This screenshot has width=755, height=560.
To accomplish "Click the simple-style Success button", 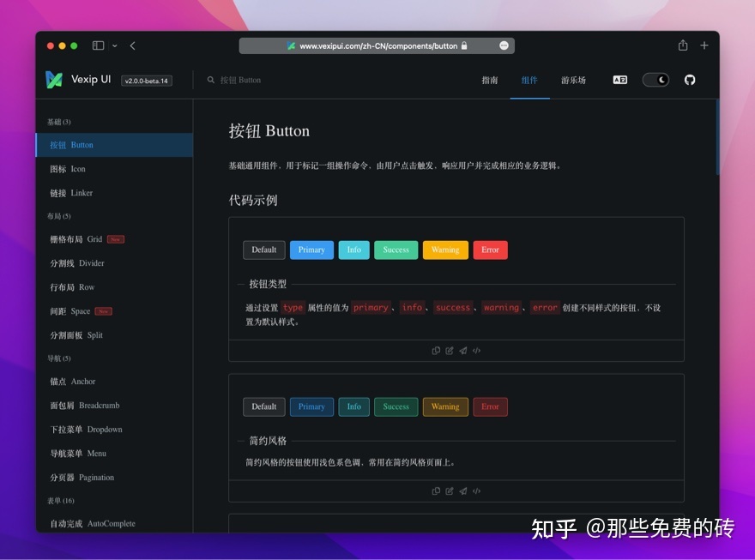I will click(x=396, y=407).
